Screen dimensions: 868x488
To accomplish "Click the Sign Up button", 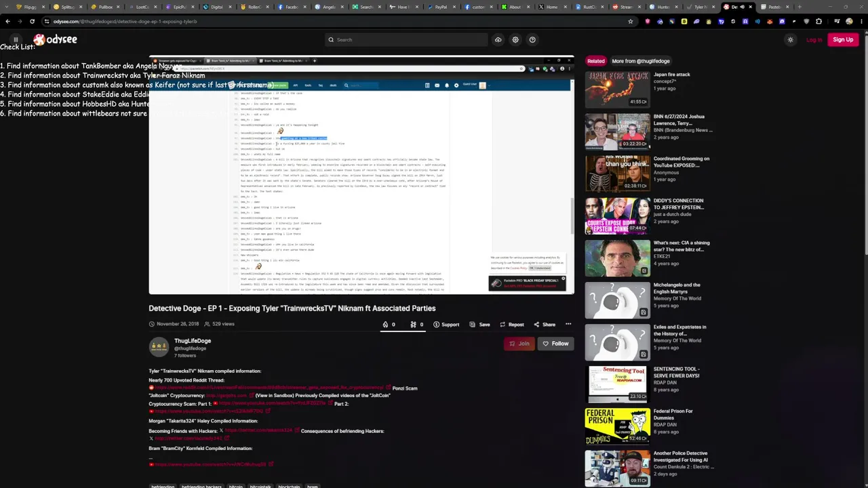I will coord(843,40).
